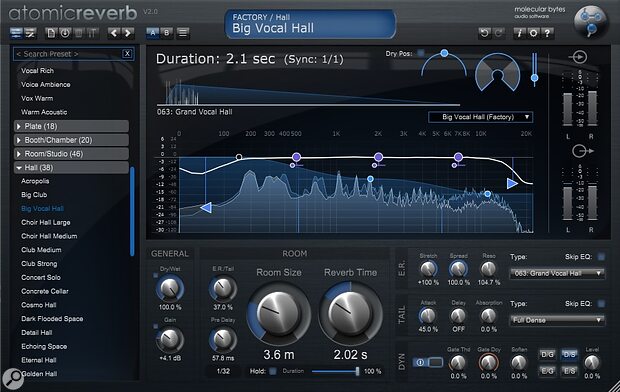Open the settings gear icon
The width and height of the screenshot is (620, 392).
coord(533,33)
